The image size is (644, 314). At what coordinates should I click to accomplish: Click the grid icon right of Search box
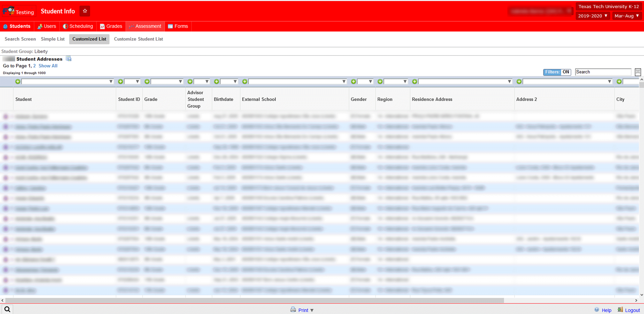click(638, 72)
